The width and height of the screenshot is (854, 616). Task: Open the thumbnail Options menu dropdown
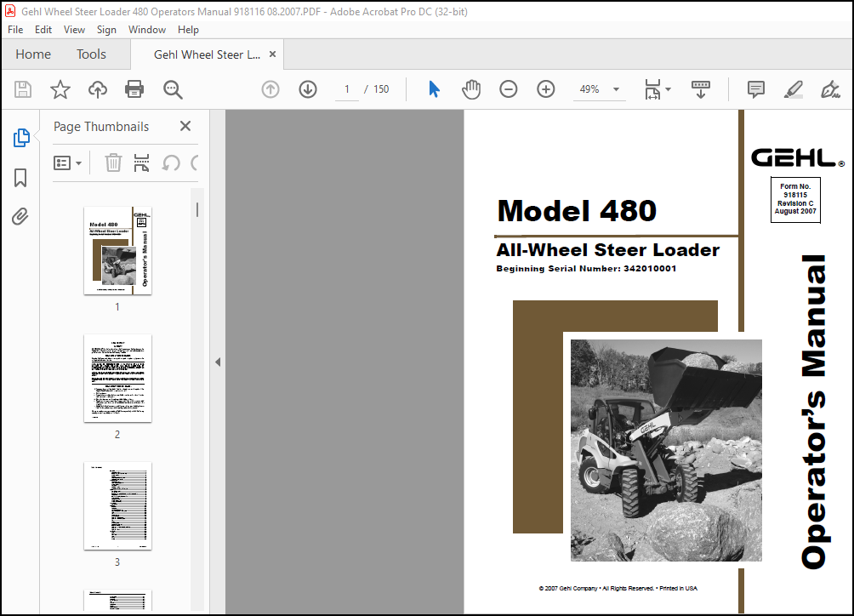[67, 163]
